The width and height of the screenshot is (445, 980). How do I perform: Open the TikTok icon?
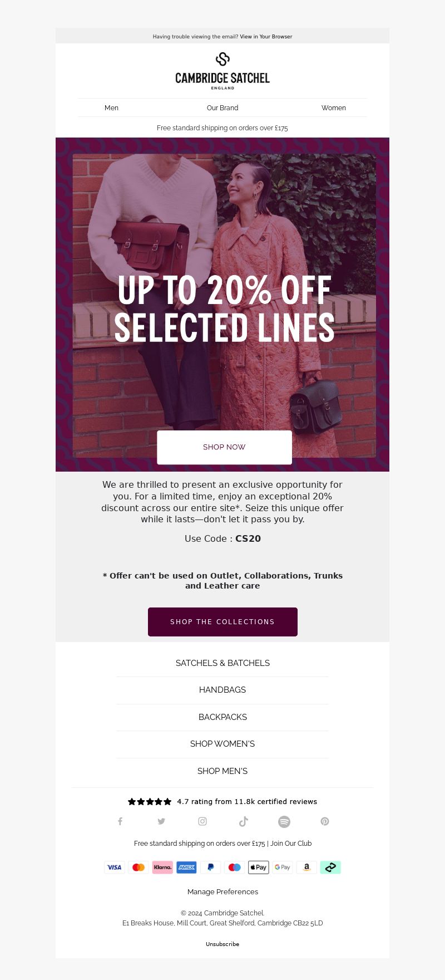coord(244,821)
